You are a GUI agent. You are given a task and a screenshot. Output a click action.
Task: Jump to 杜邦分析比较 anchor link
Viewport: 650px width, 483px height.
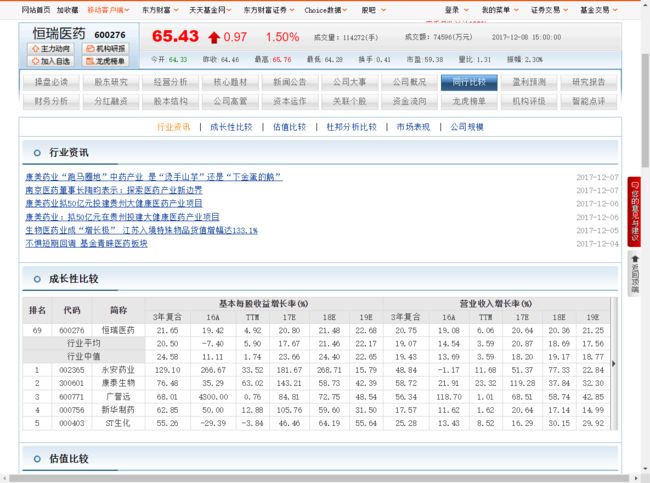(351, 127)
